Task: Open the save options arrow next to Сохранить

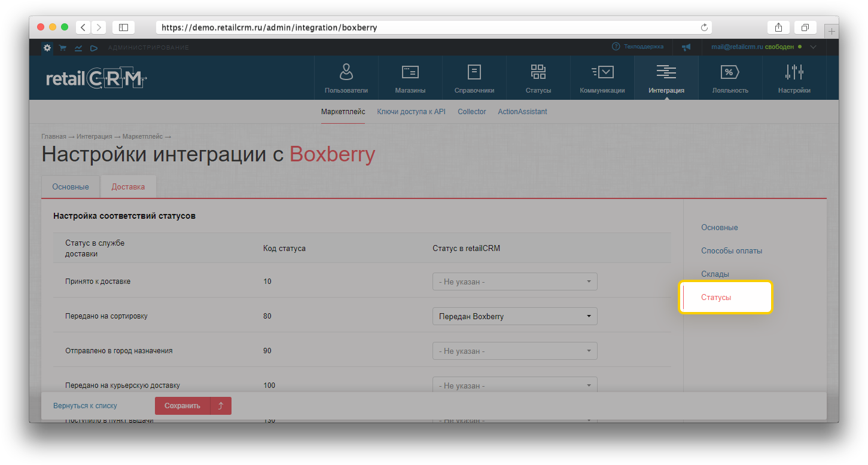Action: 221,406
